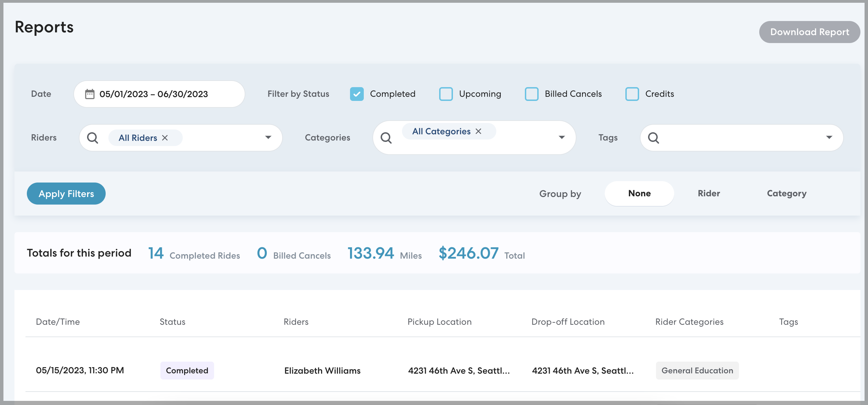Image resolution: width=868 pixels, height=405 pixels.
Task: Check the Billed Cancels checkbox
Action: (x=531, y=94)
